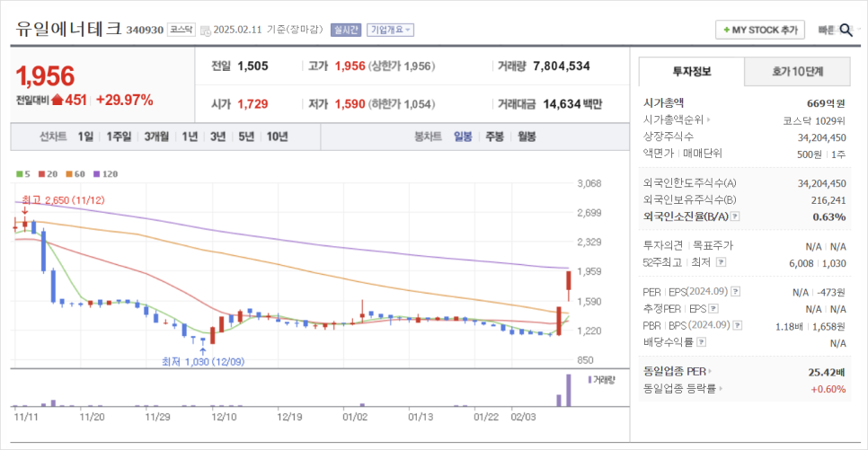Open 동일업종 PER arrow link
This screenshot has height=450, width=868.
tap(710, 371)
